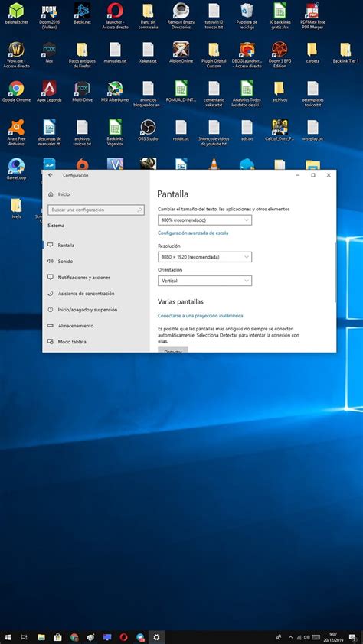Click Conectarse a una proyección inalámbrica

(x=200, y=315)
